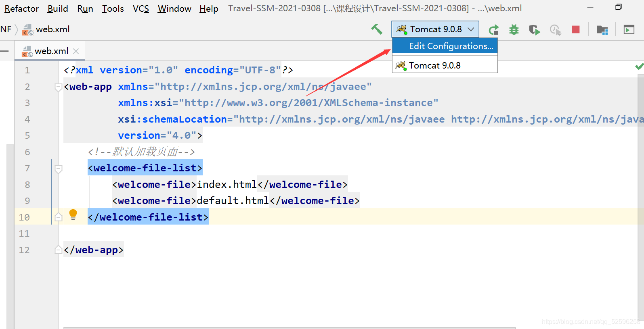Viewport: 644px width, 329px height.
Task: Open the Build menu
Action: (58, 8)
